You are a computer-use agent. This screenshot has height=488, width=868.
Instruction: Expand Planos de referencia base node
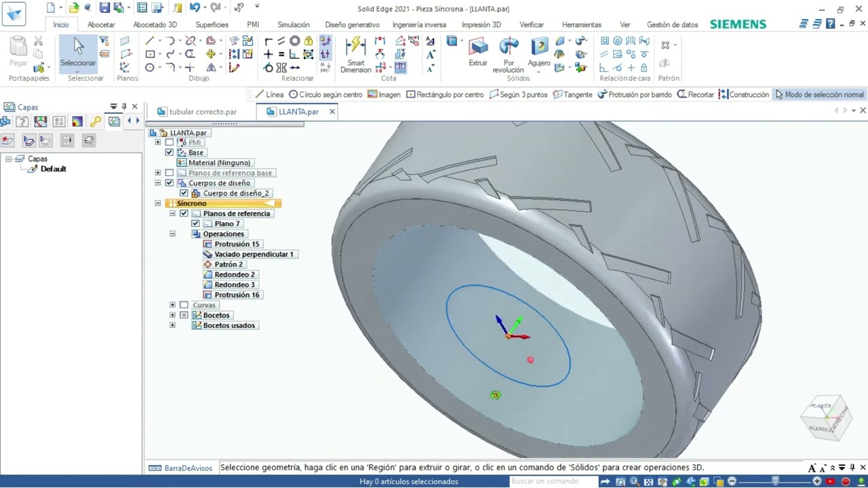tap(158, 173)
